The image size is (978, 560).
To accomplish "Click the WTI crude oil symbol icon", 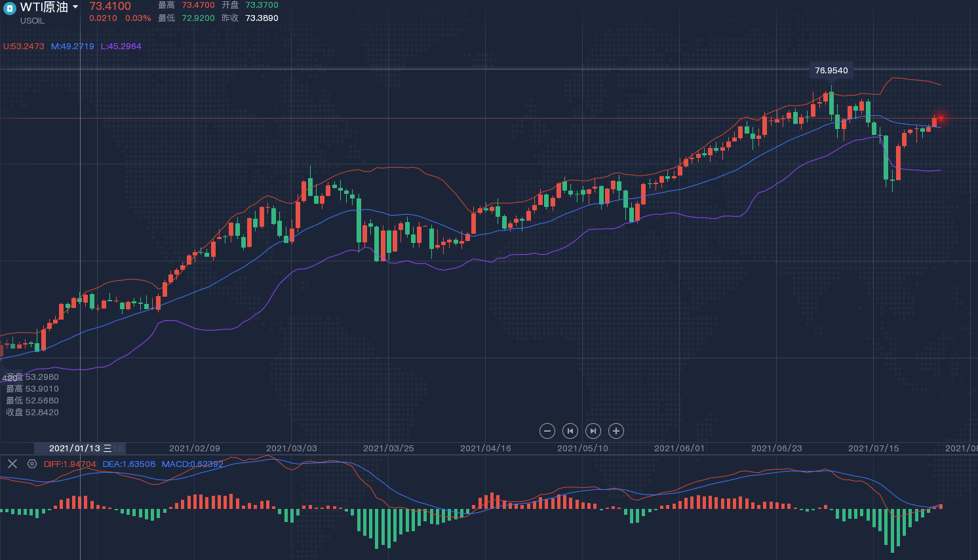I will pyautogui.click(x=10, y=9).
